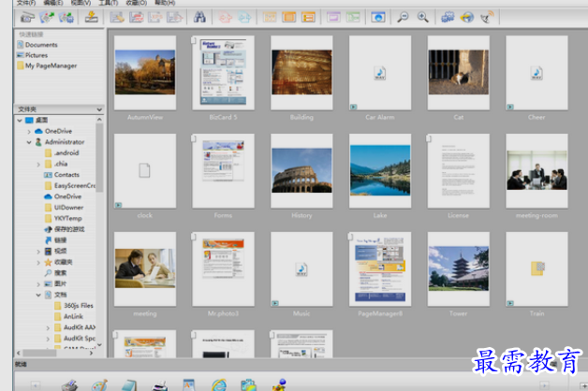Click the document with A icon in application bar
Image resolution: width=588 pixels, height=391 pixels.
click(x=189, y=385)
